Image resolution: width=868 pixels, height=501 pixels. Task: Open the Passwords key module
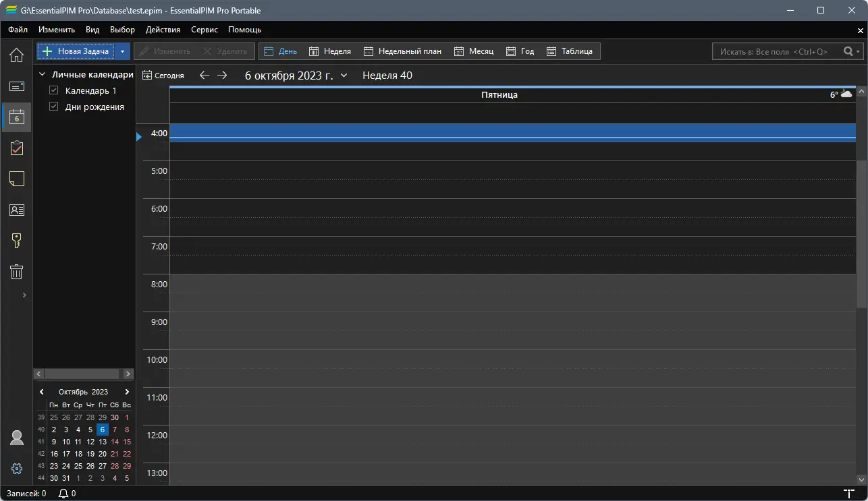click(16, 241)
